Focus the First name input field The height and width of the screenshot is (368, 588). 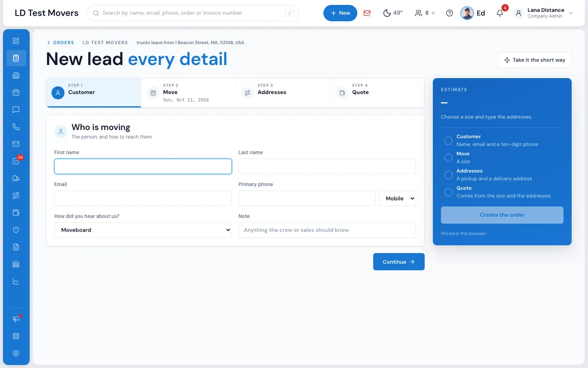[x=143, y=166]
